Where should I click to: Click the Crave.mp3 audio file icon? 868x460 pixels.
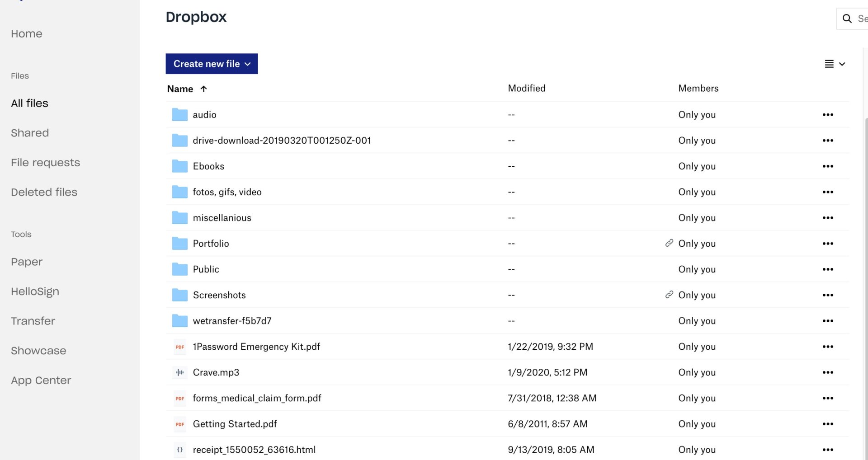pyautogui.click(x=179, y=372)
